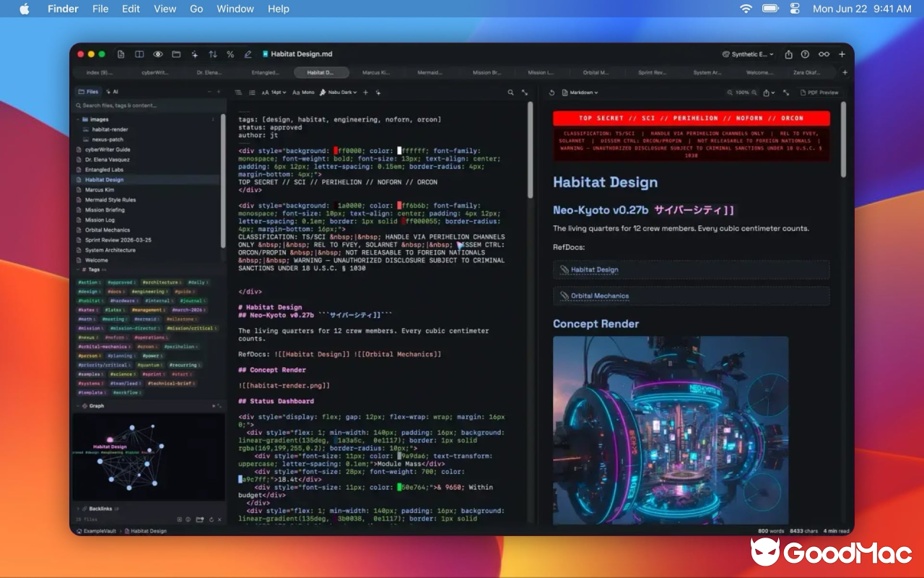
Task: Open the System Architecture note
Action: pyautogui.click(x=110, y=250)
